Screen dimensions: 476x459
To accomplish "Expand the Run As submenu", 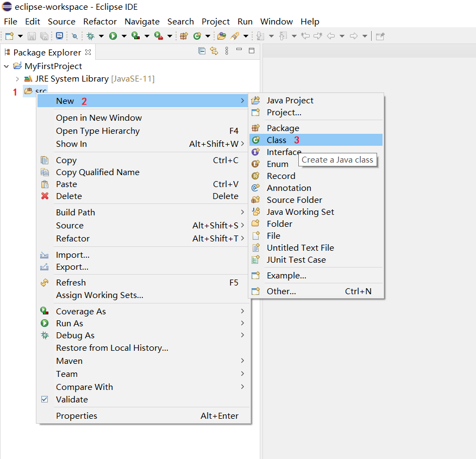I will pos(143,323).
